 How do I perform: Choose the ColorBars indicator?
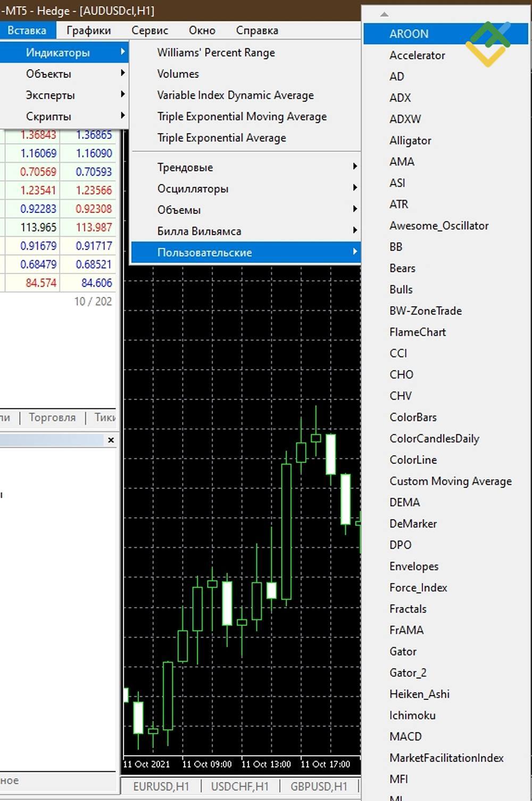click(x=446, y=417)
